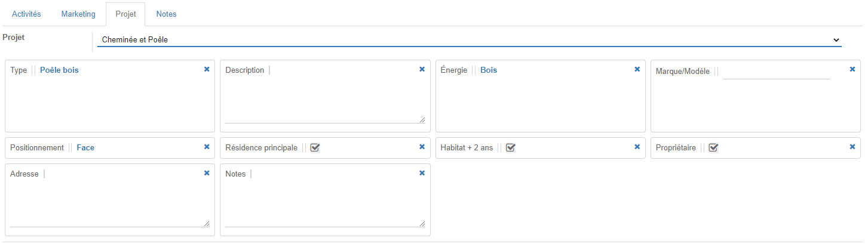Delete the Notes field via X icon
Image resolution: width=868 pixels, height=244 pixels.
pos(422,173)
